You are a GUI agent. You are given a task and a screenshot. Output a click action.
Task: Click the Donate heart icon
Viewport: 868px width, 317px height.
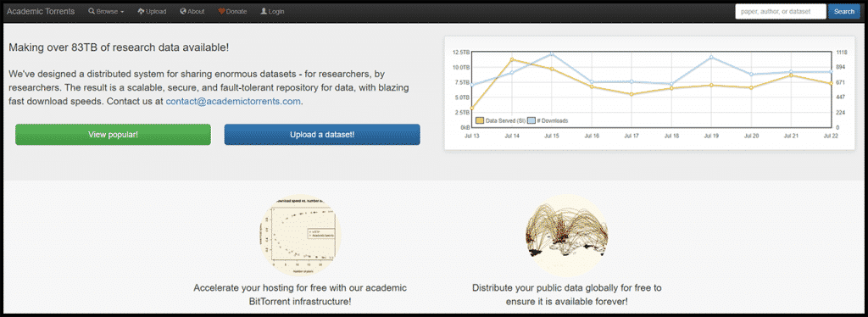coord(221,11)
